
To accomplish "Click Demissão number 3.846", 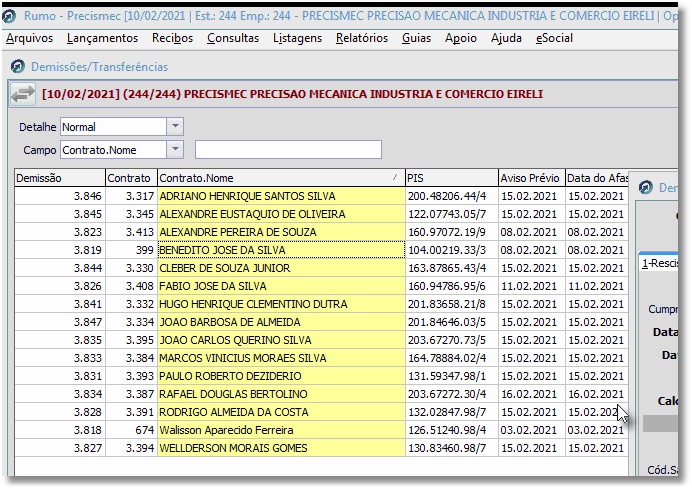I will pyautogui.click(x=88, y=196).
